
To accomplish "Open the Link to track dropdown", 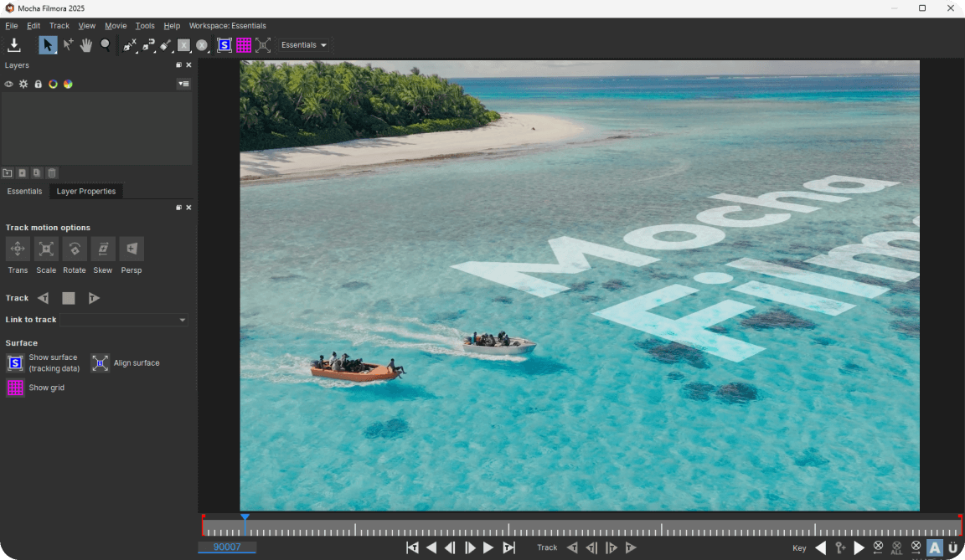I will point(124,320).
